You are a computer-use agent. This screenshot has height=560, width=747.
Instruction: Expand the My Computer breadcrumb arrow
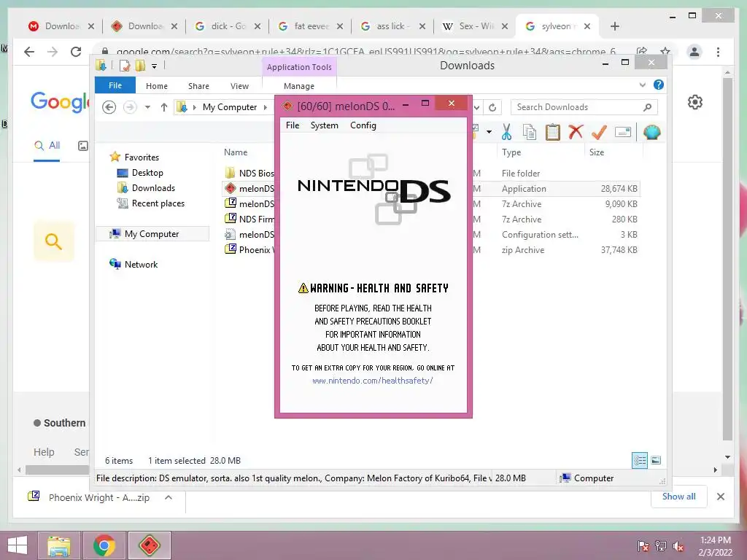coord(266,107)
